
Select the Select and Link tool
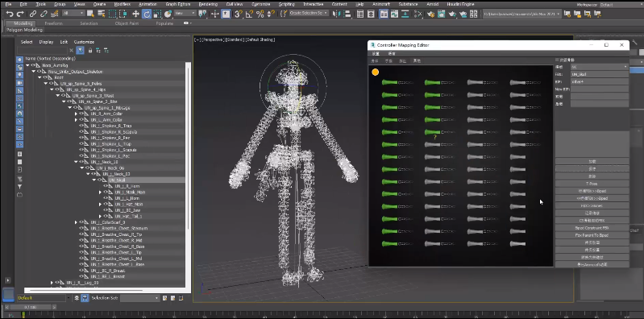click(33, 14)
